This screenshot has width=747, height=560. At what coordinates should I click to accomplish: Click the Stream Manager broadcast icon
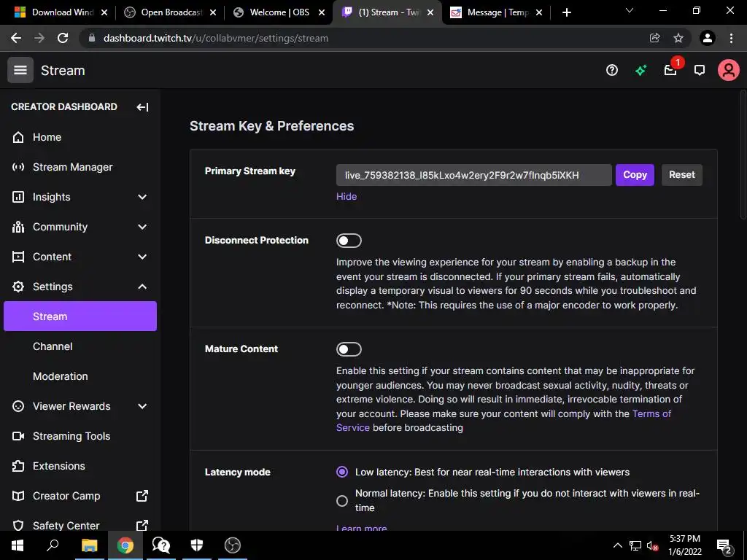click(18, 167)
